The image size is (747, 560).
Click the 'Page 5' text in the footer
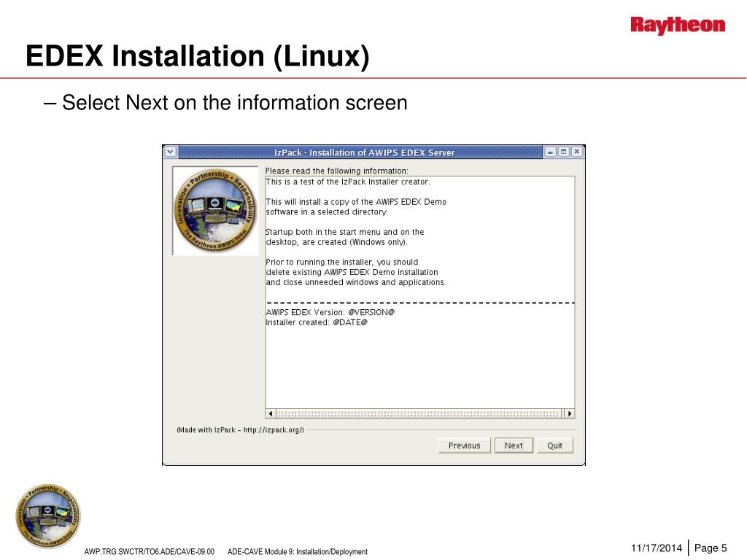[x=711, y=548]
